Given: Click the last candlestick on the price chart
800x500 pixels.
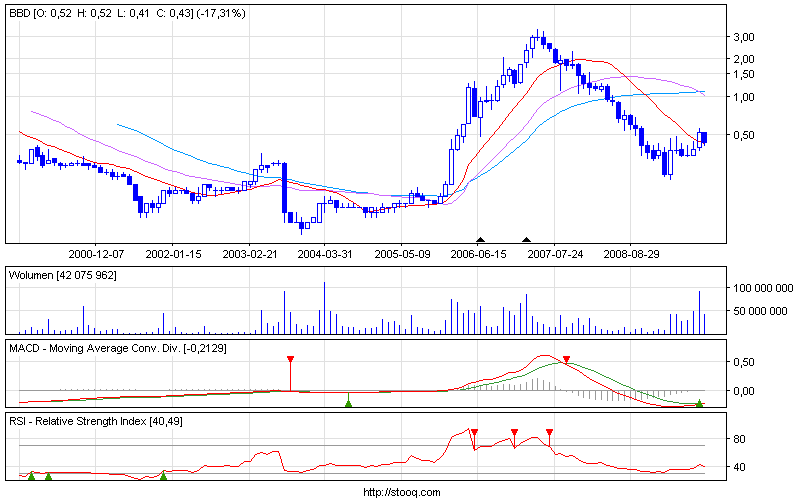Looking at the screenshot, I should point(705,138).
